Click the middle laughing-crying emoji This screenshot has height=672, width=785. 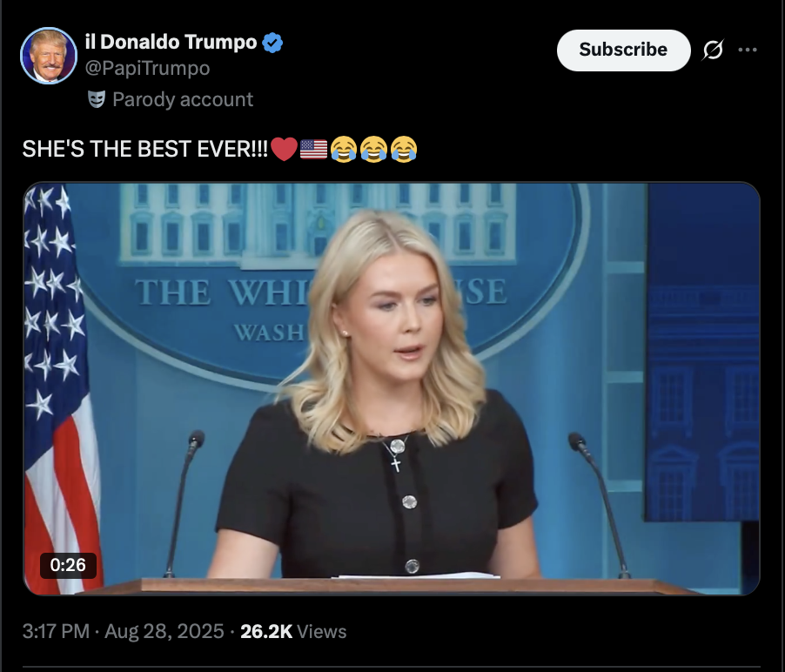pos(373,149)
